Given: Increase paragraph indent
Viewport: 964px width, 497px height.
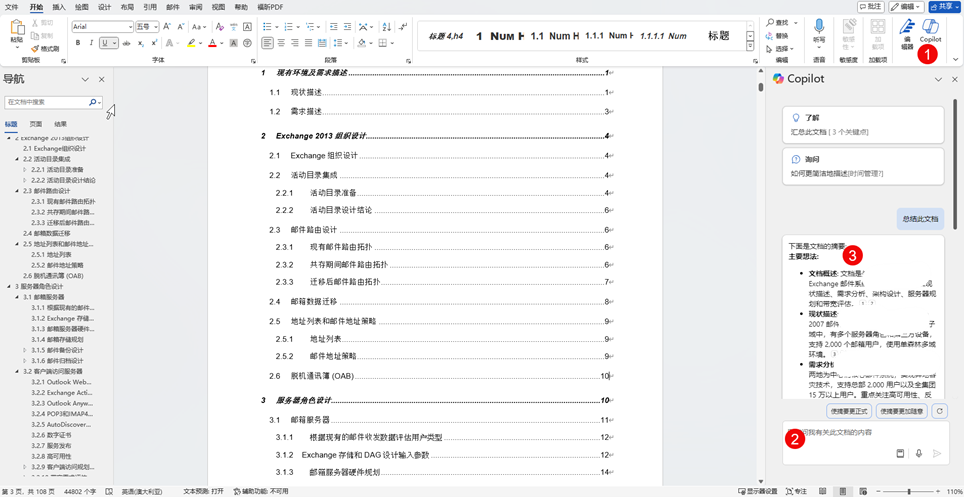Looking at the screenshot, I should [347, 27].
